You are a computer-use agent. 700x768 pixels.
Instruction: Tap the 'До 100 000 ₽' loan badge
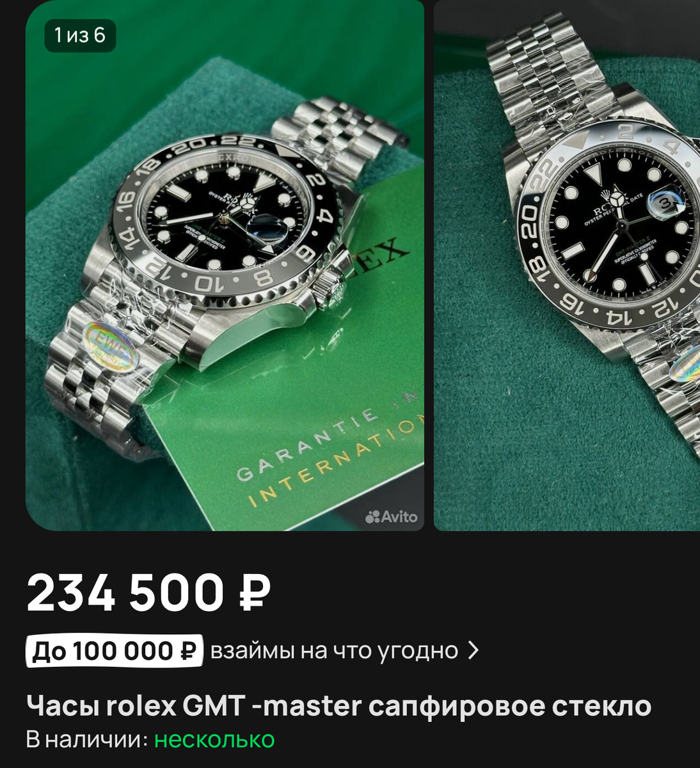(114, 651)
